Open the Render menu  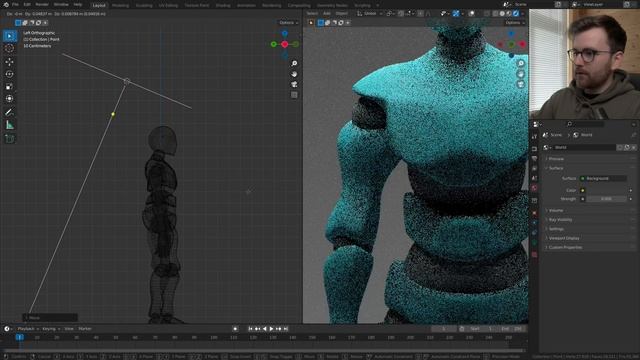point(42,4)
